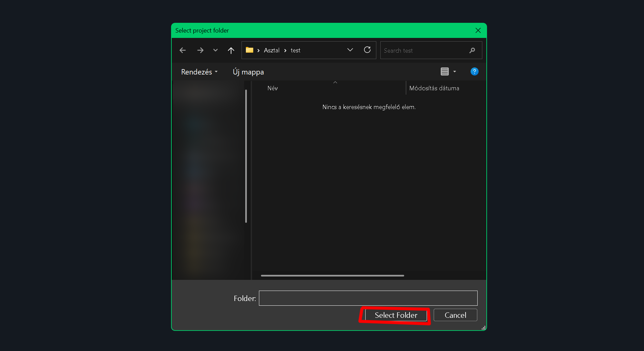644x351 pixels.
Task: Change view with the view layout icon
Action: (x=444, y=71)
